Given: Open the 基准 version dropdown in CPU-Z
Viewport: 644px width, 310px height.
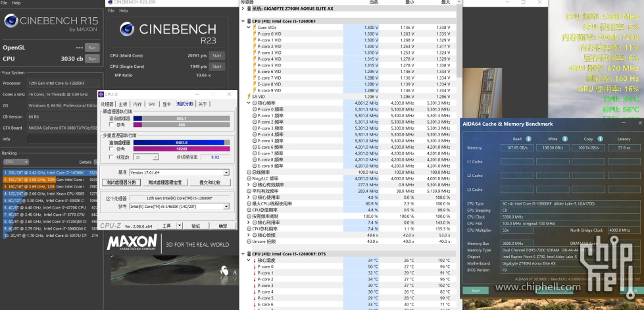Looking at the screenshot, I should (x=226, y=172).
